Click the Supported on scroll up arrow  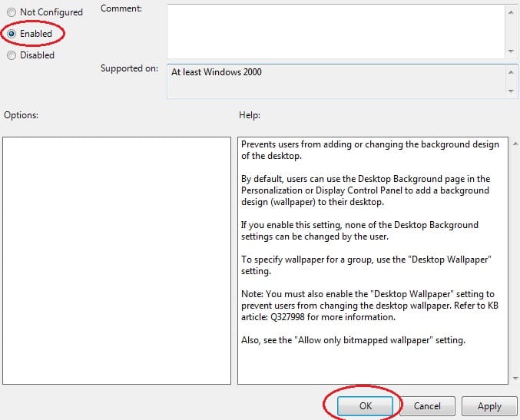[x=511, y=72]
